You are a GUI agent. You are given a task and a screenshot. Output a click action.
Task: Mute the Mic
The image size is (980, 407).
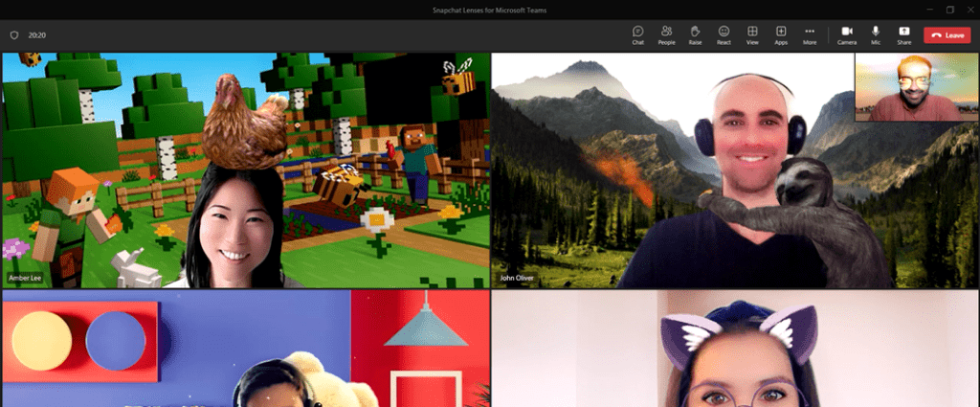coord(876,35)
